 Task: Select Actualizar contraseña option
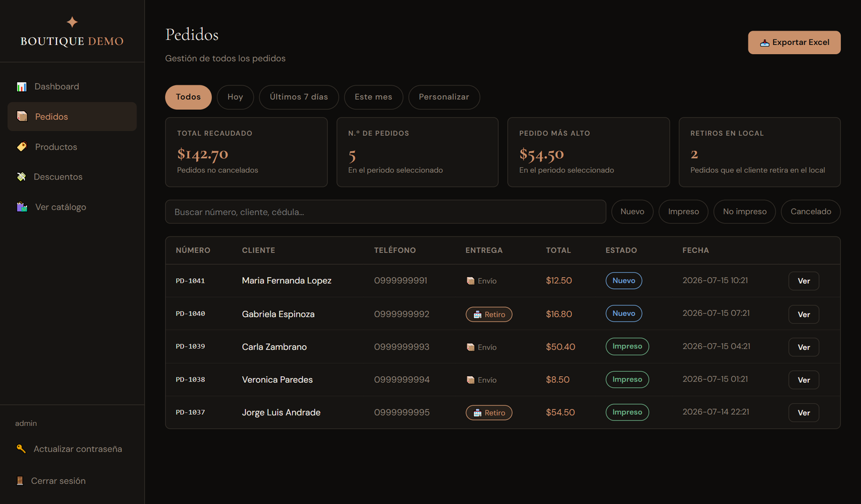pyautogui.click(x=72, y=449)
